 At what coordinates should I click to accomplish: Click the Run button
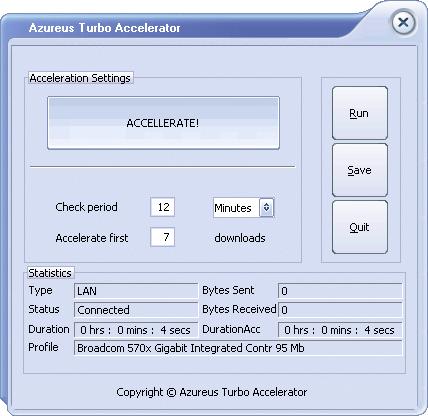click(x=360, y=113)
